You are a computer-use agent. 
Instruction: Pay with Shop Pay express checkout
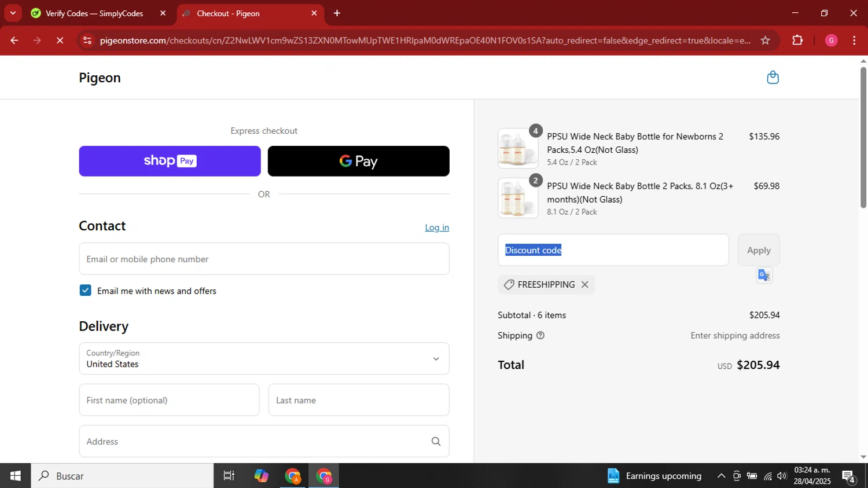point(170,161)
